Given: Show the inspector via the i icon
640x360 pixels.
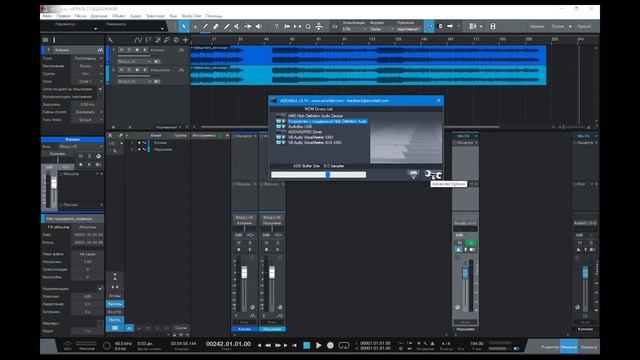Looking at the screenshot, I should [54, 40].
